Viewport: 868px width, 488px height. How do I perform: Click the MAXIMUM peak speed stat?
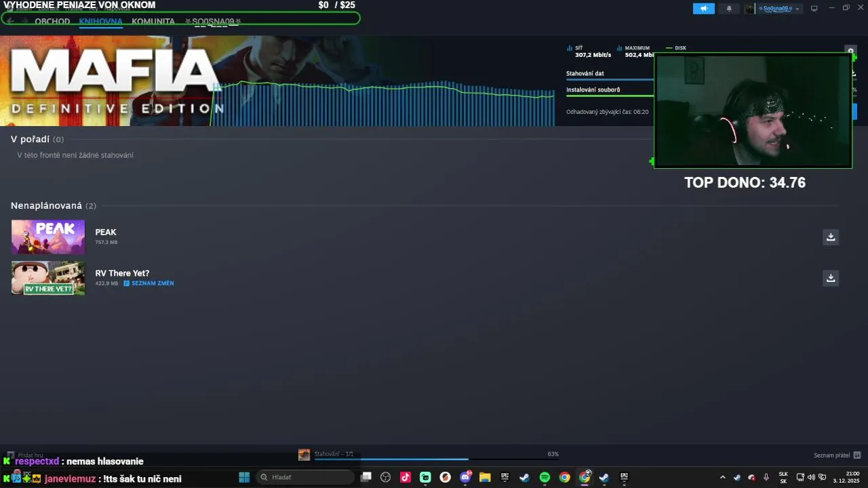635,52
